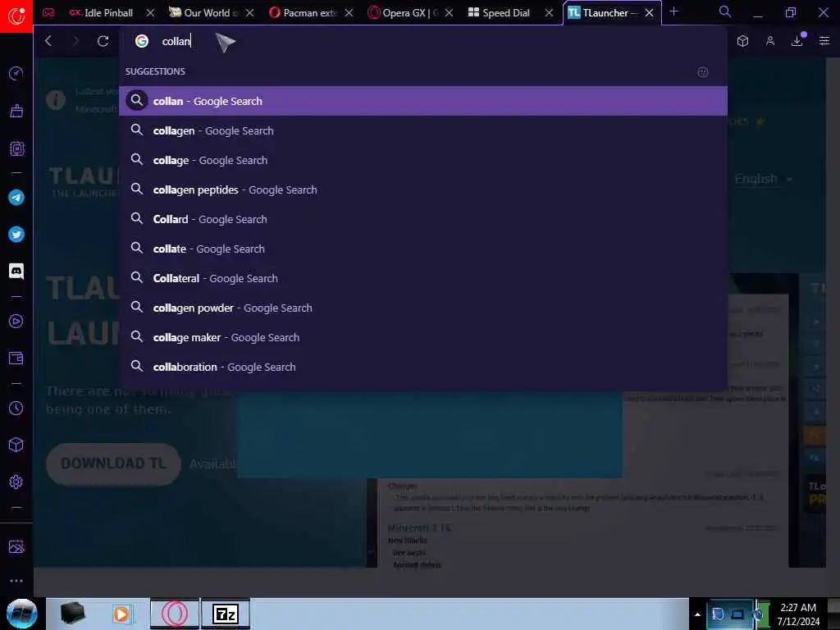Select collan Google Search suggestion
Screen dimensions: 840x630
(x=422, y=101)
